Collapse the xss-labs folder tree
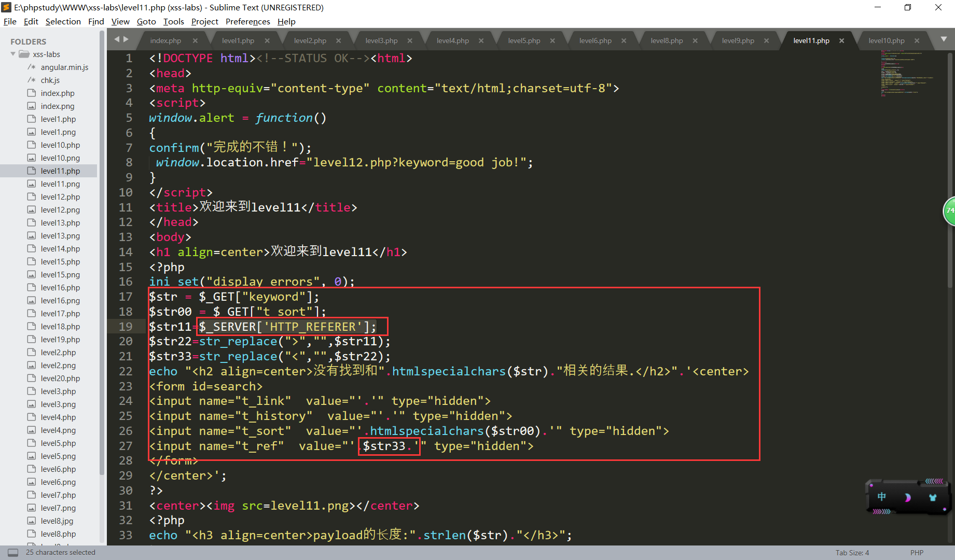955x560 pixels. [13, 54]
